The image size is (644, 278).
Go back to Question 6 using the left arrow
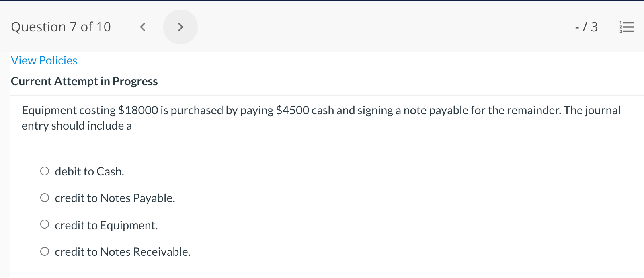142,27
